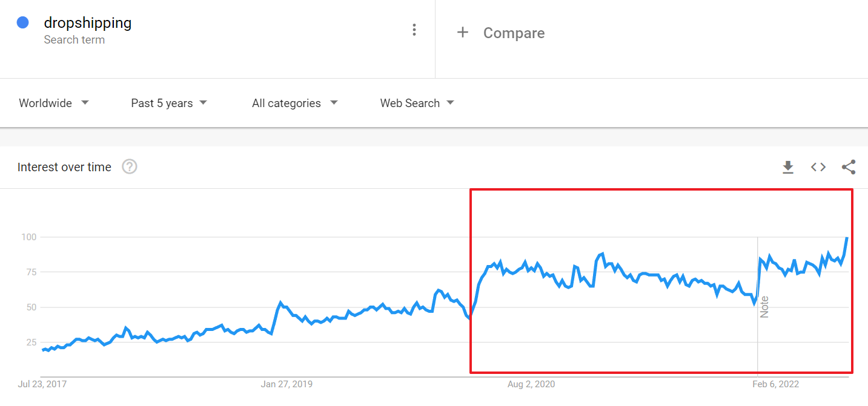Open the dropshipping term three-dot menu
The width and height of the screenshot is (868, 406).
(414, 30)
